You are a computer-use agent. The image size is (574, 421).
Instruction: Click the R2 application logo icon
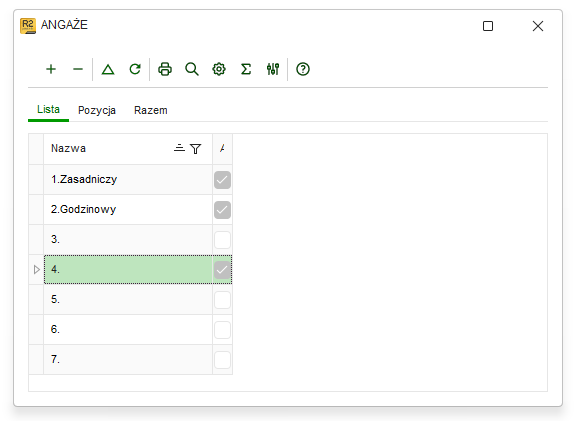tap(28, 26)
